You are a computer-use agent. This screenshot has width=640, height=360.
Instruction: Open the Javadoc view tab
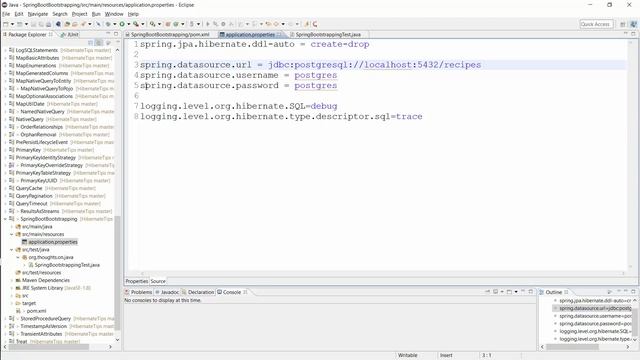pos(167,292)
